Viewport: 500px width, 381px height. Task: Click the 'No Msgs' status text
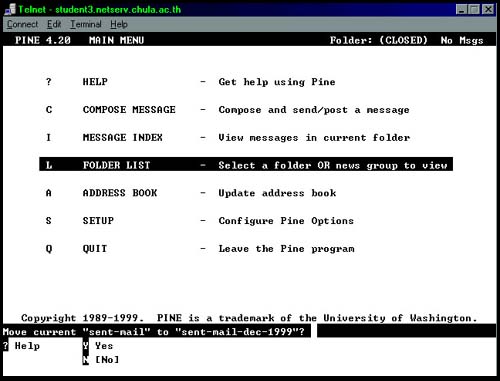click(x=462, y=41)
